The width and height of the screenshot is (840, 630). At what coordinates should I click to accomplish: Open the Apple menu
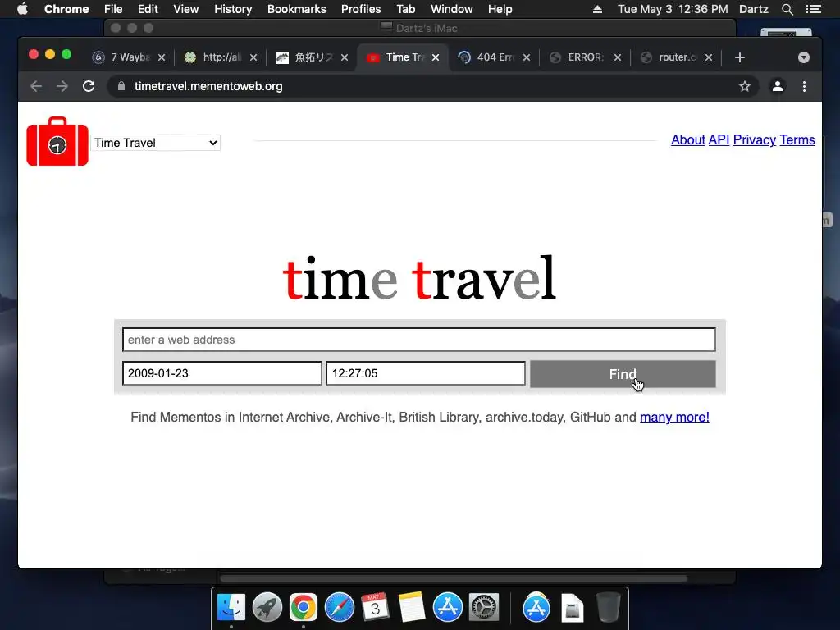(22, 9)
